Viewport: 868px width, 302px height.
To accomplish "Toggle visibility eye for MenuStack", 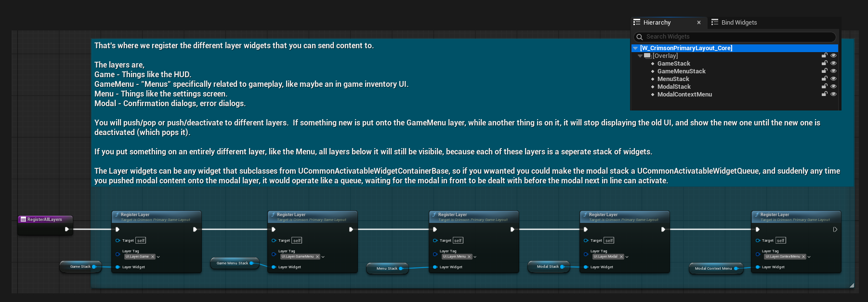I will tap(833, 79).
